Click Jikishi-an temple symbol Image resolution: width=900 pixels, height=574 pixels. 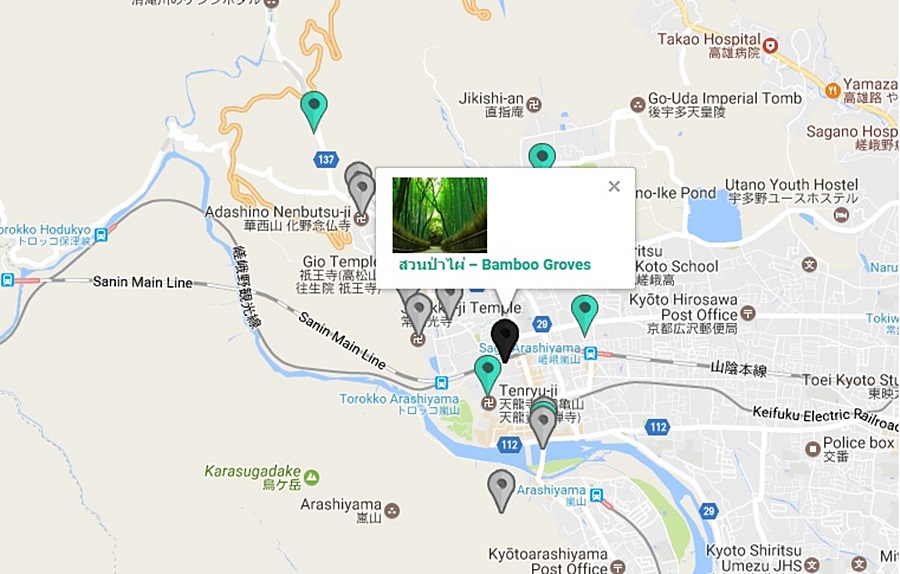click(x=534, y=105)
